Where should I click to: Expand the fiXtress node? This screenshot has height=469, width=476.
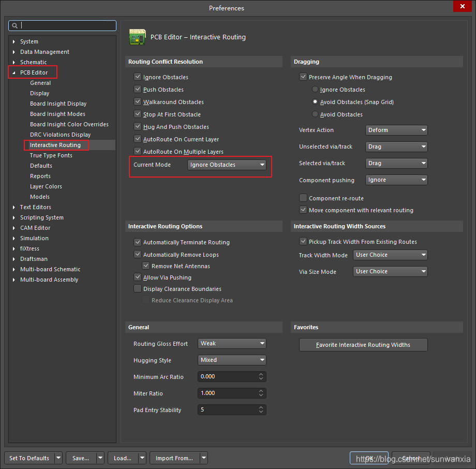[x=13, y=248]
